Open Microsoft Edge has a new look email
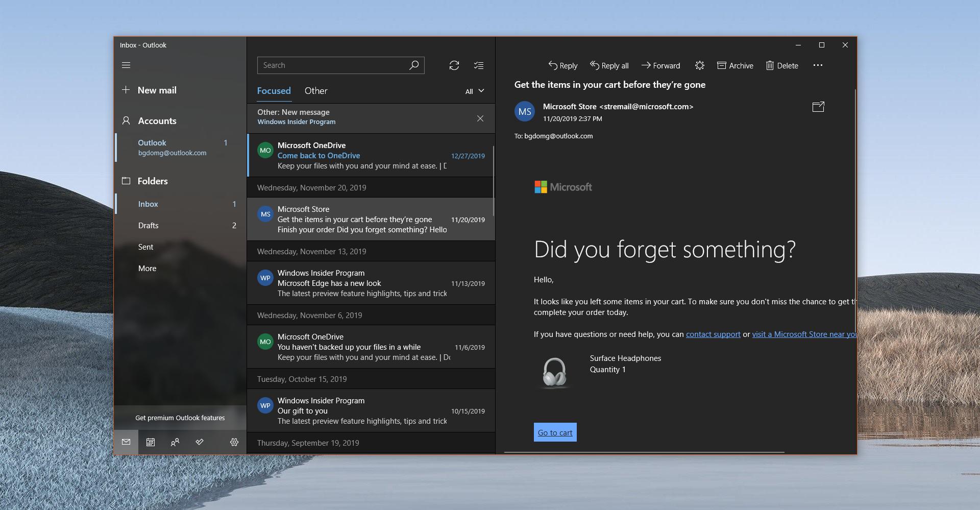 click(371, 283)
